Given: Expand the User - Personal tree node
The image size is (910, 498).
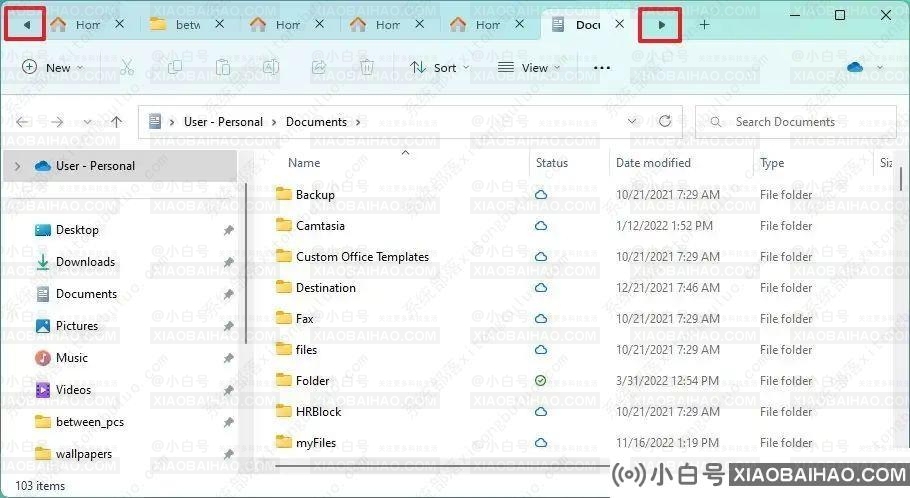Looking at the screenshot, I should click(x=17, y=166).
